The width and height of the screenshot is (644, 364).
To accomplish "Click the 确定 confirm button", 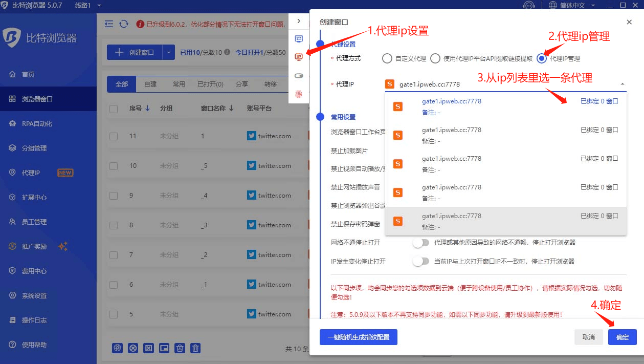I will pyautogui.click(x=622, y=337).
